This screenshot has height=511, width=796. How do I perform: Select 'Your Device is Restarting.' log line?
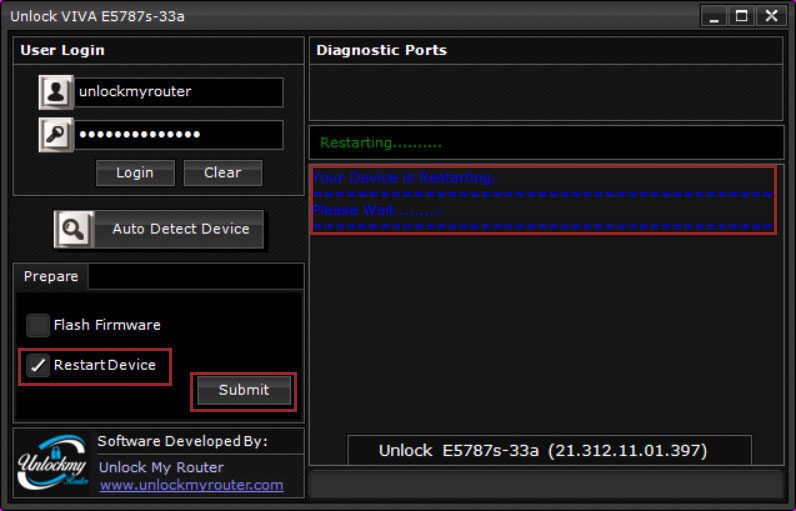tap(404, 178)
